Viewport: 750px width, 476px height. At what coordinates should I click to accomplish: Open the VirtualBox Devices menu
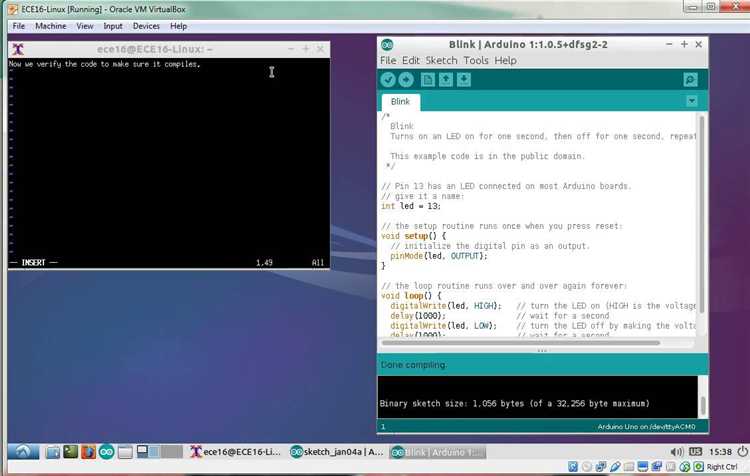pyautogui.click(x=146, y=26)
